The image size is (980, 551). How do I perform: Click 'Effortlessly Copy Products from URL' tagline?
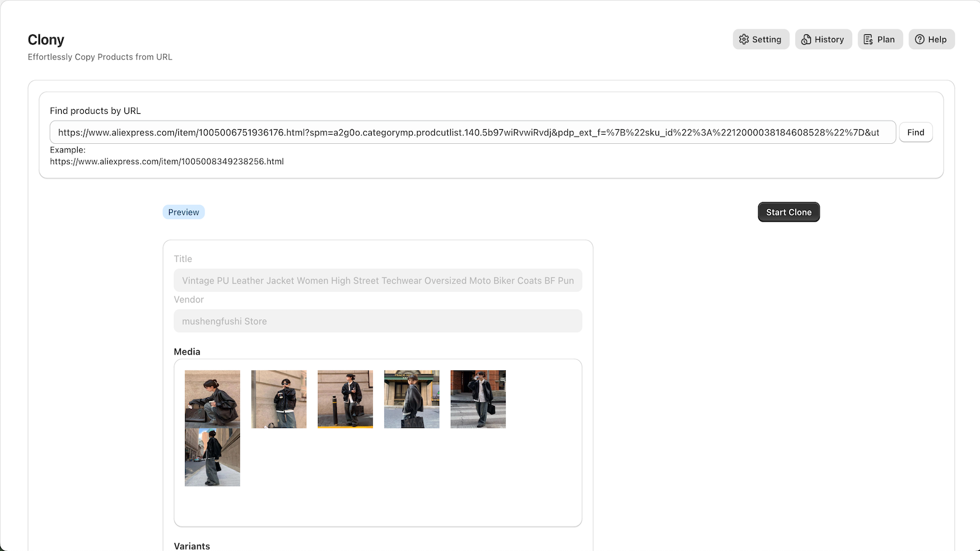tap(100, 57)
